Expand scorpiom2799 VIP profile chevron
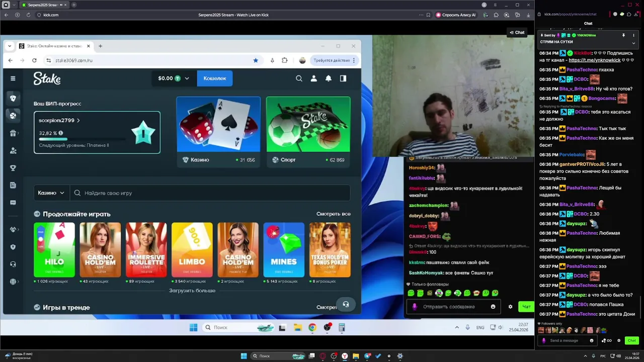The image size is (644, 362). coord(78,121)
